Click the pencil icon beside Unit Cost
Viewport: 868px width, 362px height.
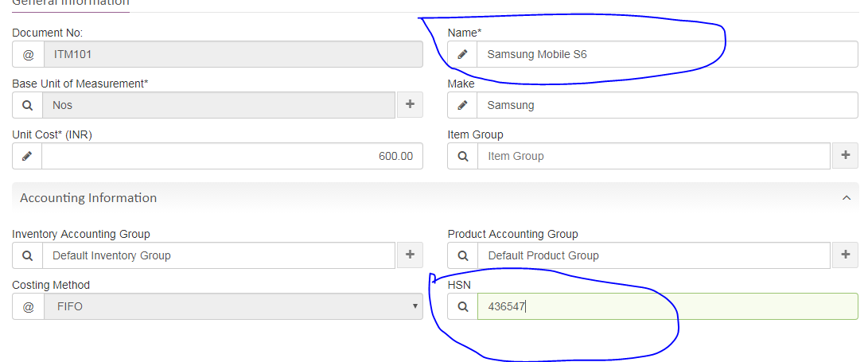pyautogui.click(x=27, y=156)
